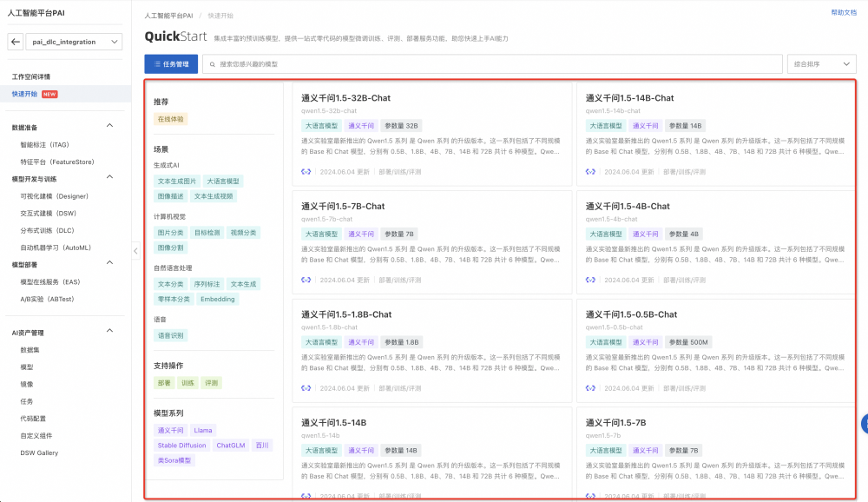Toggle the 目标检测 filter tag

(207, 233)
